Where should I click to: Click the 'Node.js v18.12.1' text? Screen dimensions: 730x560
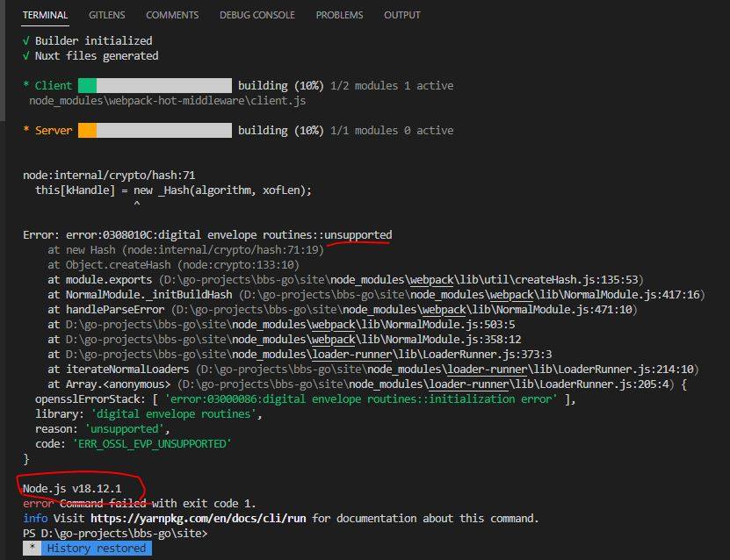(72, 488)
